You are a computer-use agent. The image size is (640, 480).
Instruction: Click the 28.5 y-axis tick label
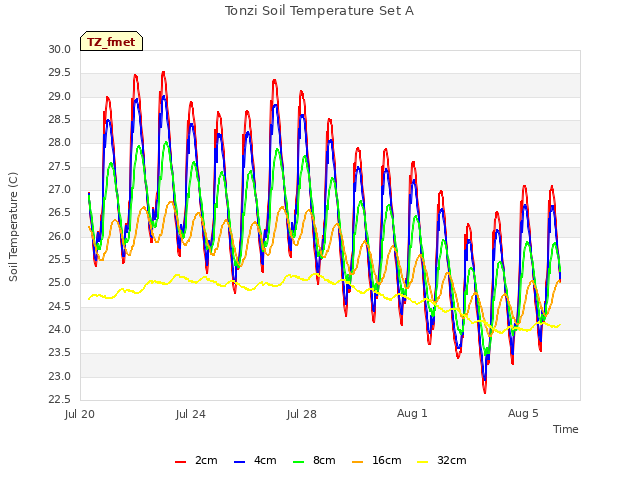(x=60, y=120)
